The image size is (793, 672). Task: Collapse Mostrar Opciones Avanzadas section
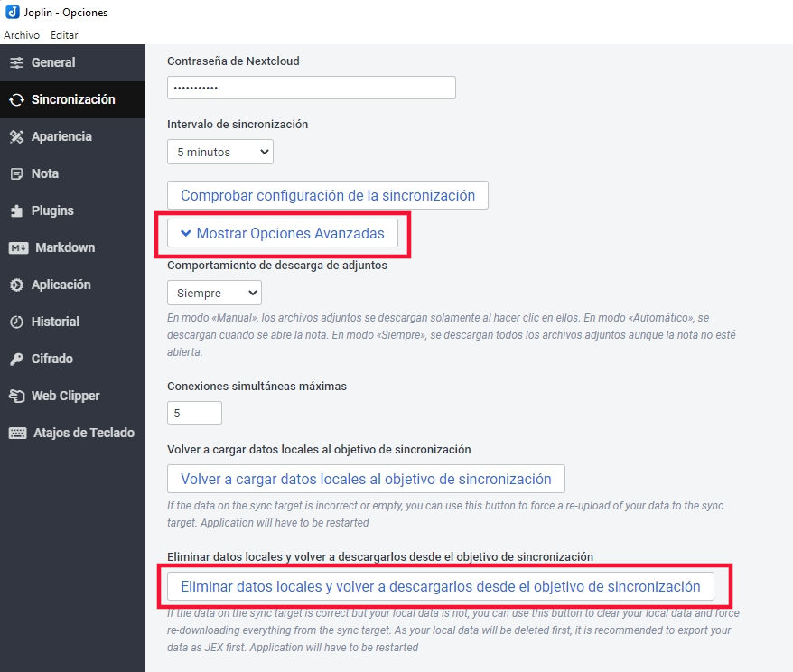[282, 233]
